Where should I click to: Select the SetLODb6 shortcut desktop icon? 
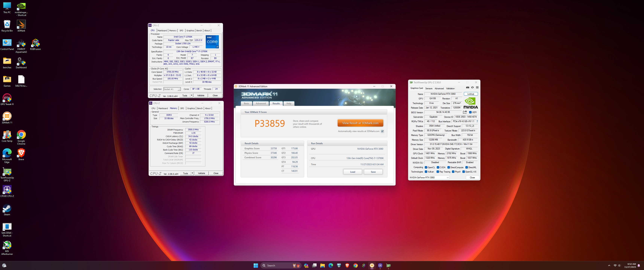pyautogui.click(x=7, y=230)
